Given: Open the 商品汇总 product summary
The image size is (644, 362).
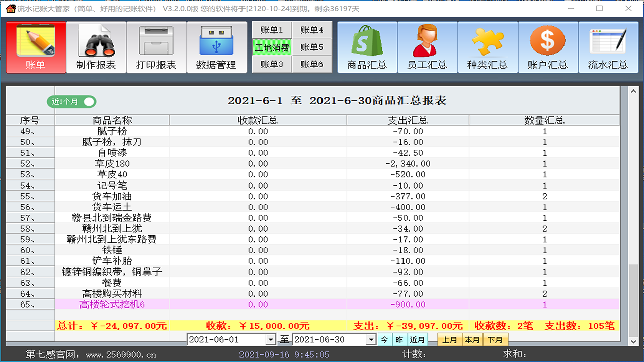Looking at the screenshot, I should coord(367,47).
